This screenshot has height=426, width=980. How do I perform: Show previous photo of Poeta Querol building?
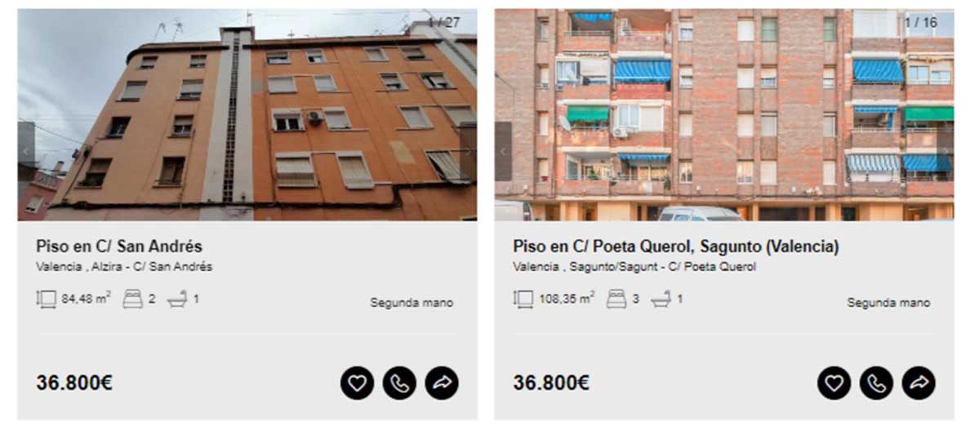(x=503, y=151)
